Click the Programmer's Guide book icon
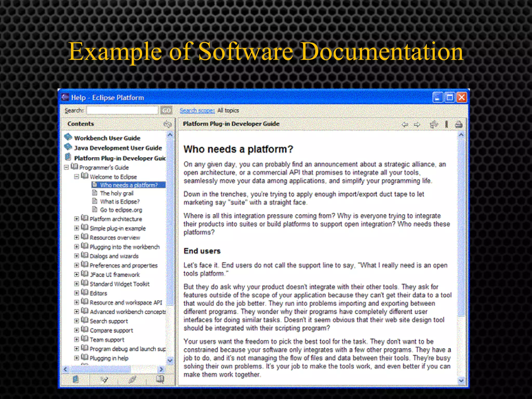Viewport: 532px width, 399px height. [74, 167]
